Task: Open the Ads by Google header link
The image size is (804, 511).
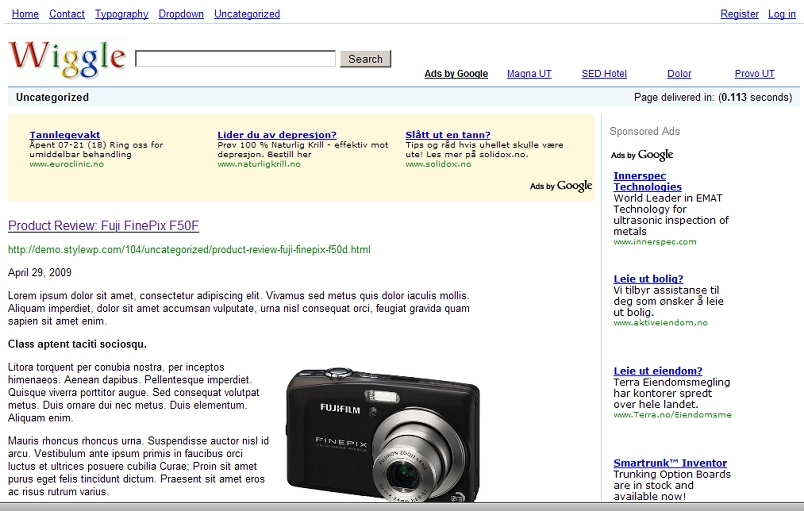Action: click(x=456, y=74)
